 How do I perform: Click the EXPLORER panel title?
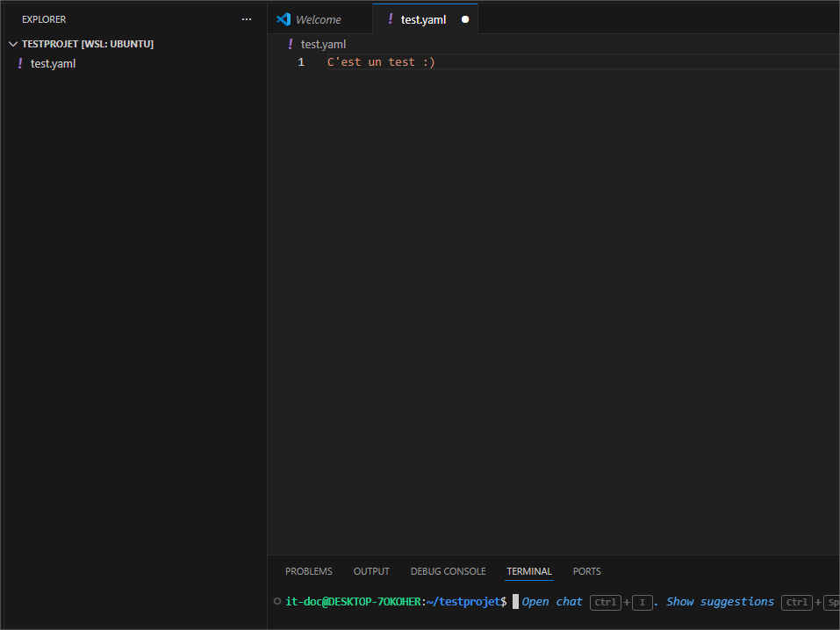[44, 19]
